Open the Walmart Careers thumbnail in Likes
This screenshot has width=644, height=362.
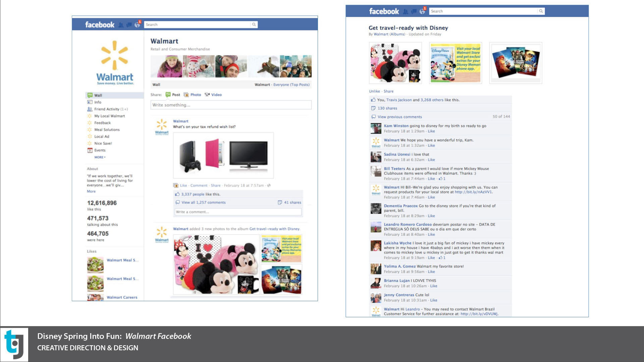pos(95,297)
